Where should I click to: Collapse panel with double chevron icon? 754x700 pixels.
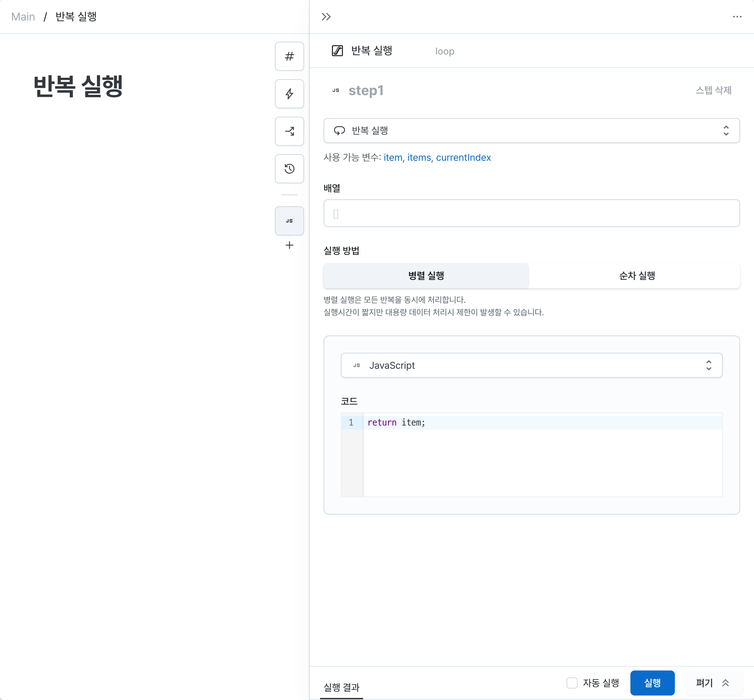(x=326, y=17)
